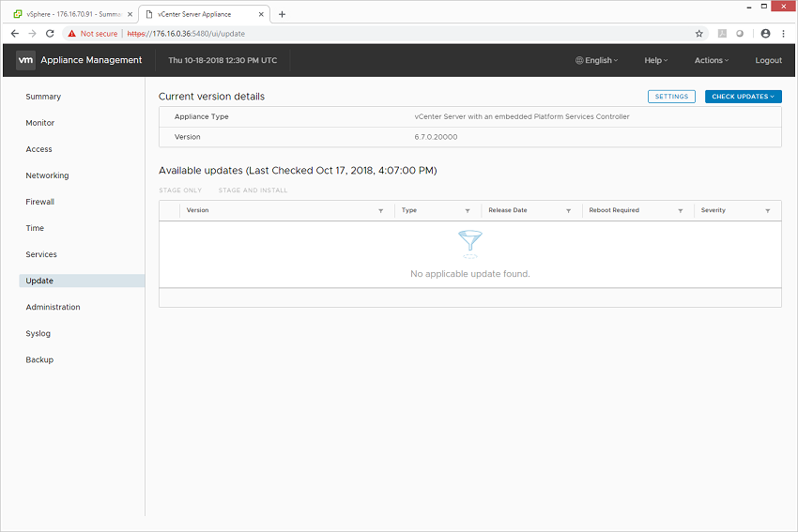
Task: Click the Not secure warning triangle
Action: pyautogui.click(x=71, y=34)
